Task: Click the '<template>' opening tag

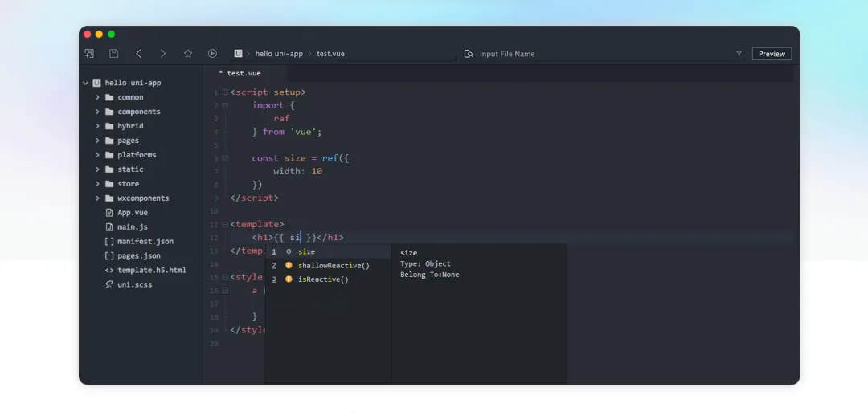Action: 257,224
